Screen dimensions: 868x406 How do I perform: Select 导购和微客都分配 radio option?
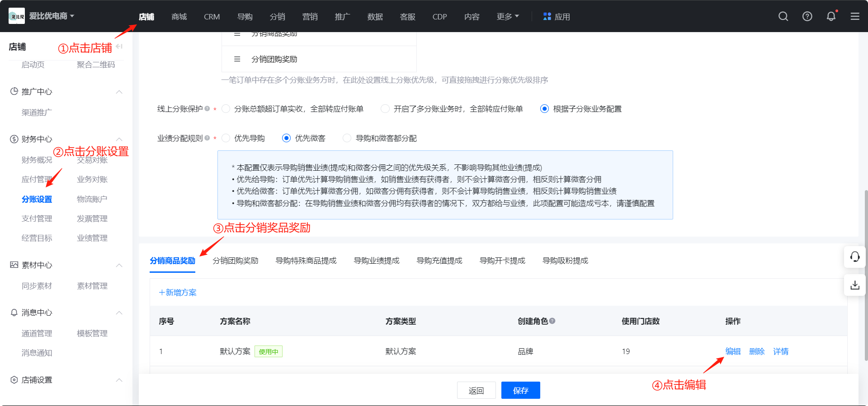(x=347, y=138)
